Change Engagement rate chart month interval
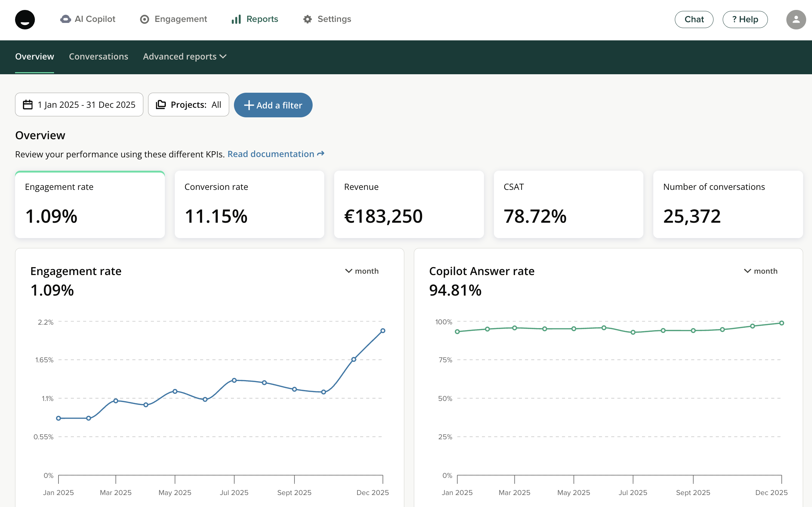This screenshot has width=812, height=507. (362, 271)
